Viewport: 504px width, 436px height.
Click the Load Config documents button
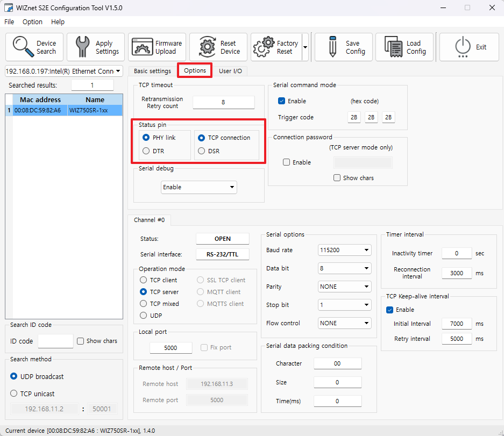(x=404, y=47)
